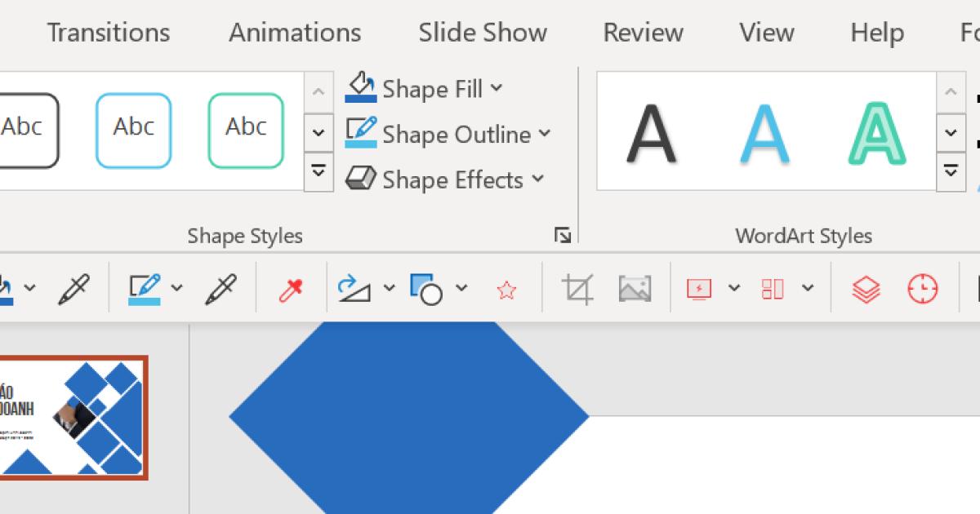Screen dimensions: 980x514
Task: Open the Shape Fill dropdown arrow
Action: (x=497, y=88)
